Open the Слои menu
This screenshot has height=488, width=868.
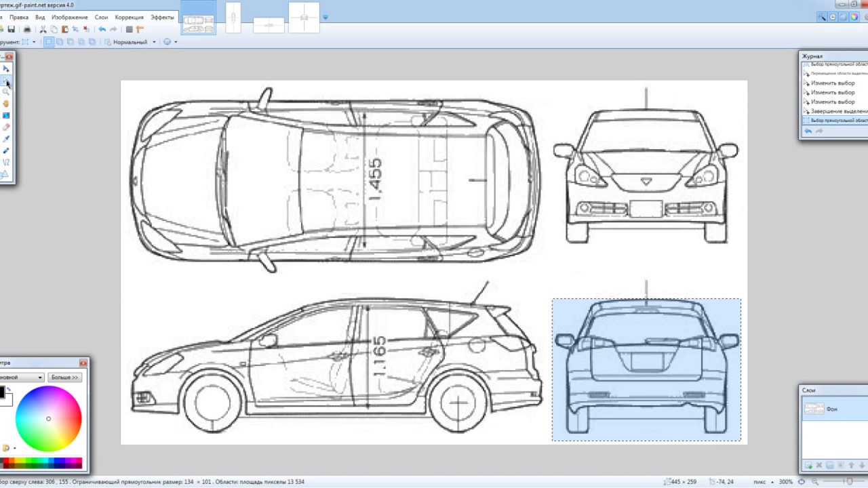coord(101,17)
